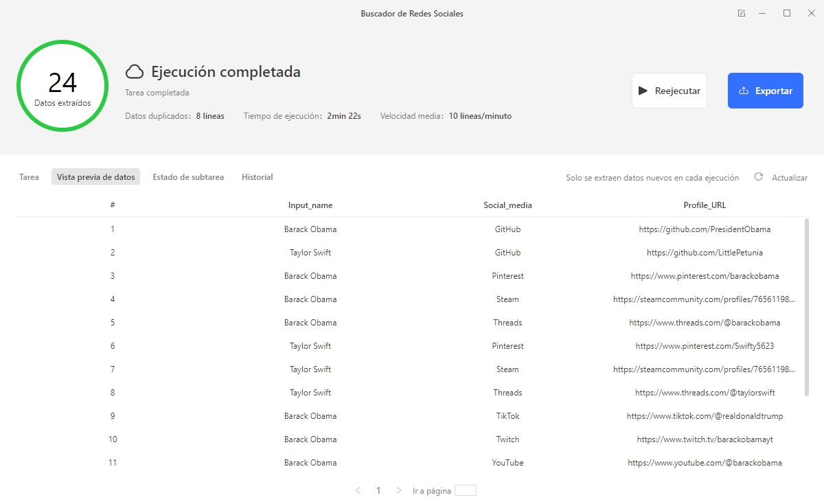Click the Profile_URL column header
Viewport: 824px width, 504px height.
705,205
